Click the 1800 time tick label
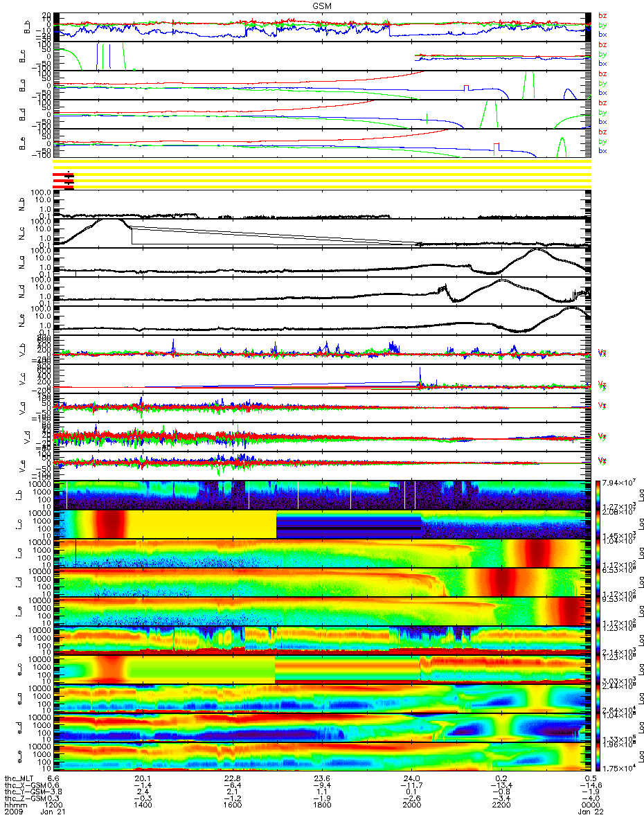The width and height of the screenshot is (644, 831). coord(321,805)
